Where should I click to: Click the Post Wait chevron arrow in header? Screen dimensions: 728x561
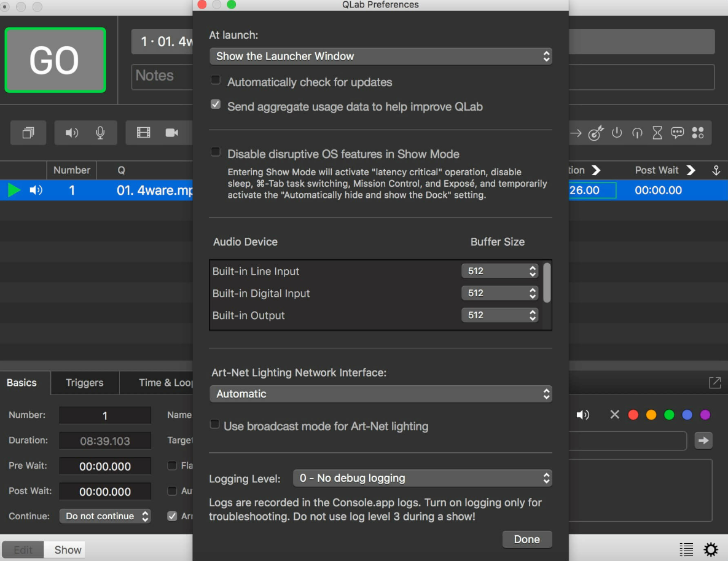(691, 170)
